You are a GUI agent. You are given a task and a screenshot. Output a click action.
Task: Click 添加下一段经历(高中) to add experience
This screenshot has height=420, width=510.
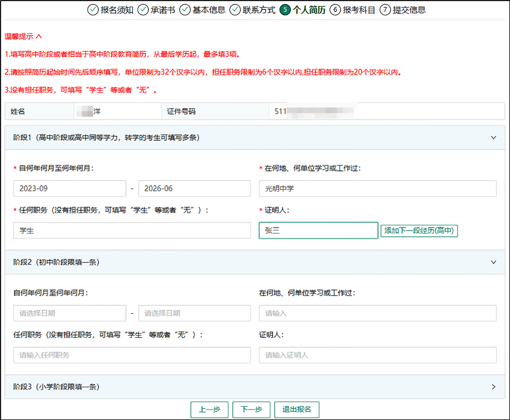pos(419,231)
